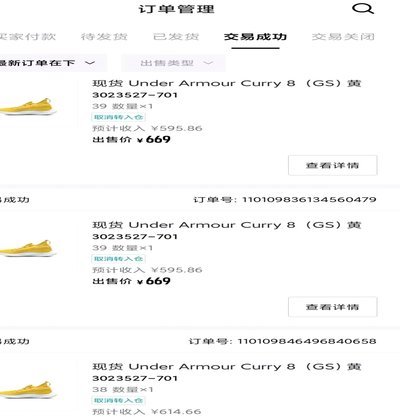Go to the 买家付款 tab
The width and height of the screenshot is (400, 417).
28,36
